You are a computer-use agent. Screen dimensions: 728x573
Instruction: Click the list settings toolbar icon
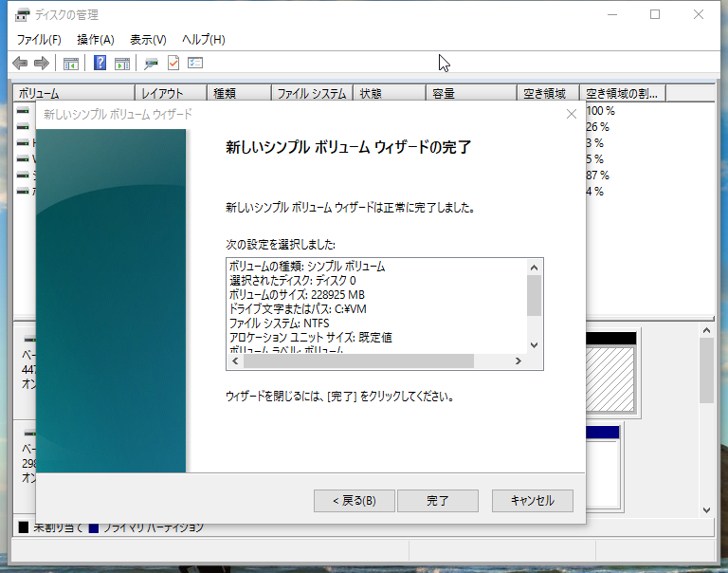[x=195, y=63]
